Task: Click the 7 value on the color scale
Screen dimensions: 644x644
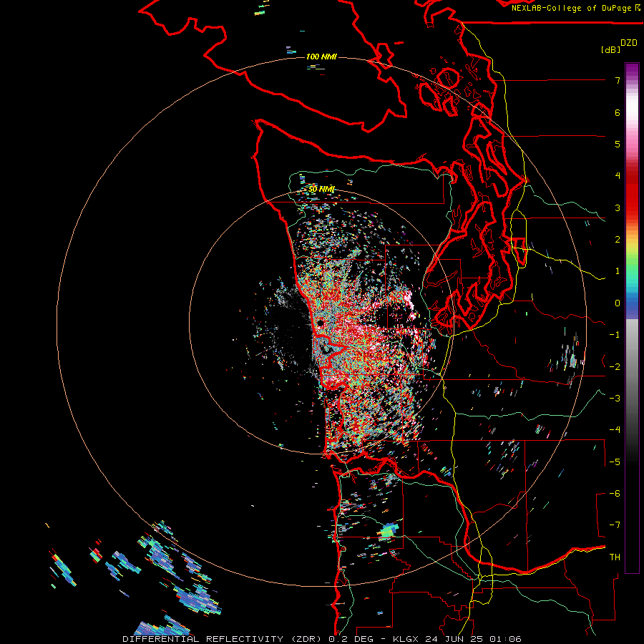Action: pos(618,80)
